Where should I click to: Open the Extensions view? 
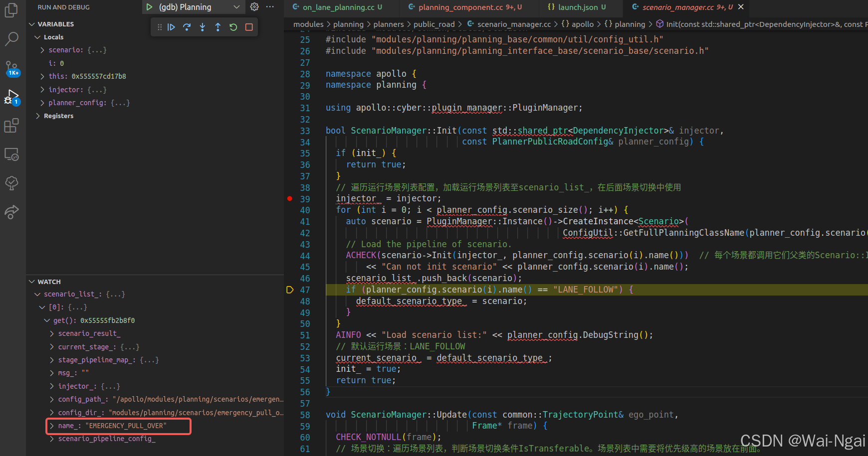pos(11,126)
